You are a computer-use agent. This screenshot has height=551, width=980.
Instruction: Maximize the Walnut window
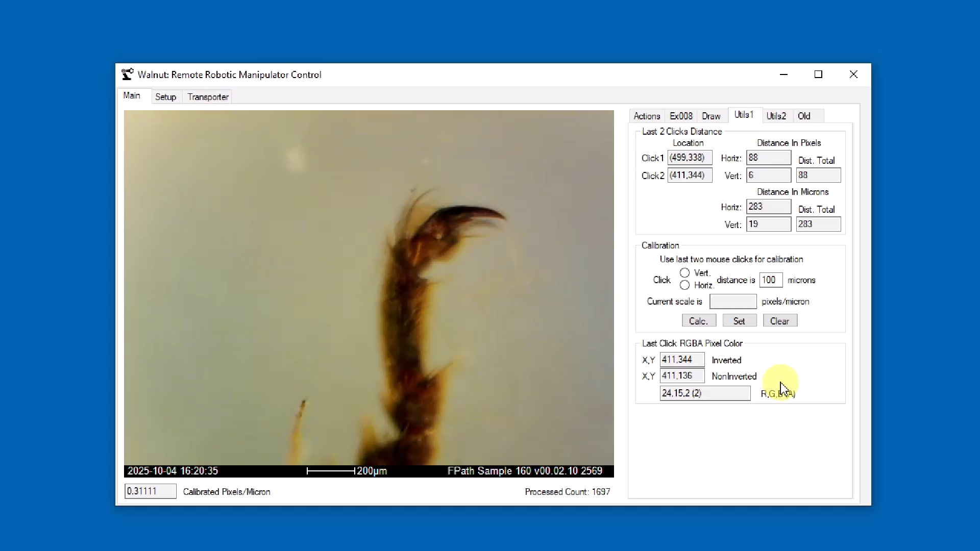coord(818,74)
